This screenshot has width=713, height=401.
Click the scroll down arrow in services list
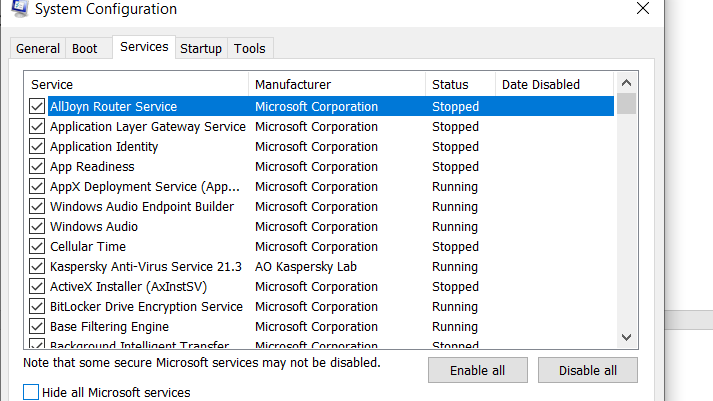[626, 337]
